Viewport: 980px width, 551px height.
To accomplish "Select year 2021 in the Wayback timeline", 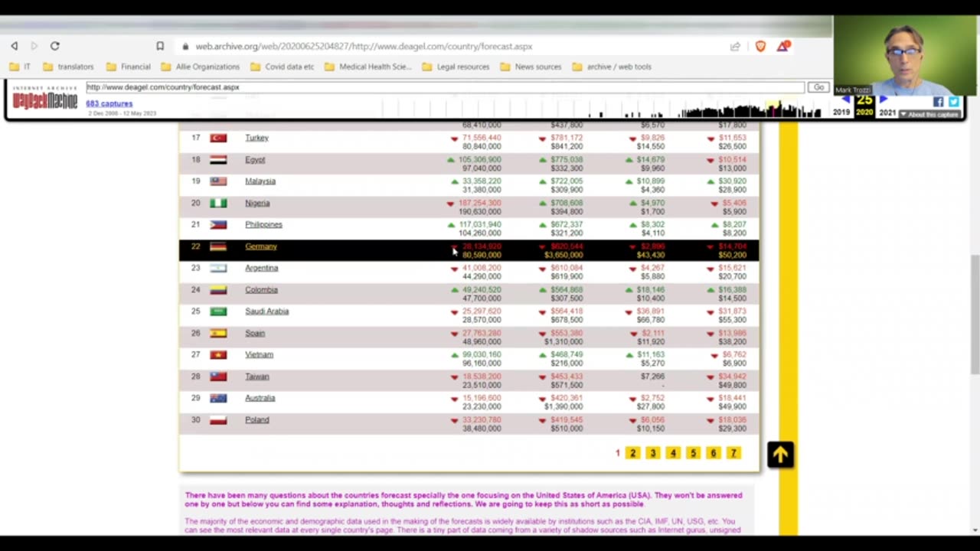I will [x=887, y=112].
